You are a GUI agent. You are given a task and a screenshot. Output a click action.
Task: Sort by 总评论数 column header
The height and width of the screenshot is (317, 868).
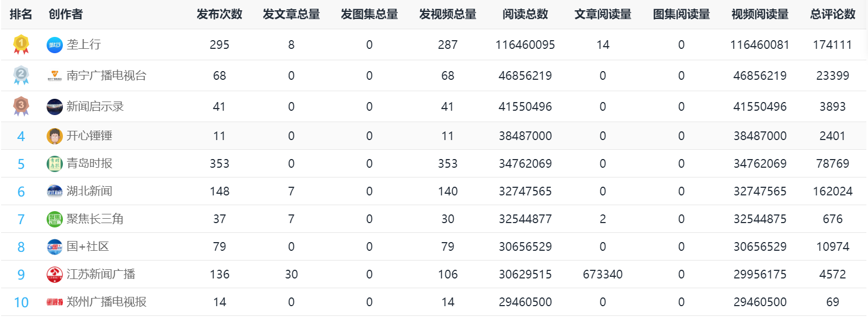coord(833,14)
